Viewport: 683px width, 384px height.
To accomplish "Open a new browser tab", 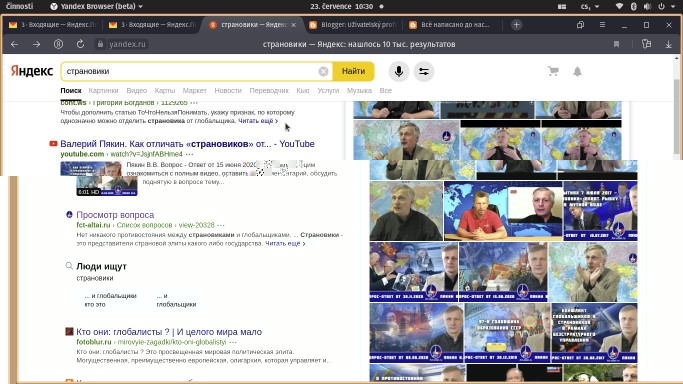I will 516,25.
